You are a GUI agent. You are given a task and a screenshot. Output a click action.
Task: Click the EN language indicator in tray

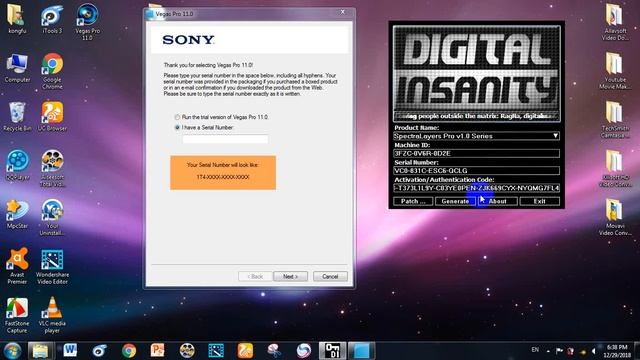(x=535, y=350)
